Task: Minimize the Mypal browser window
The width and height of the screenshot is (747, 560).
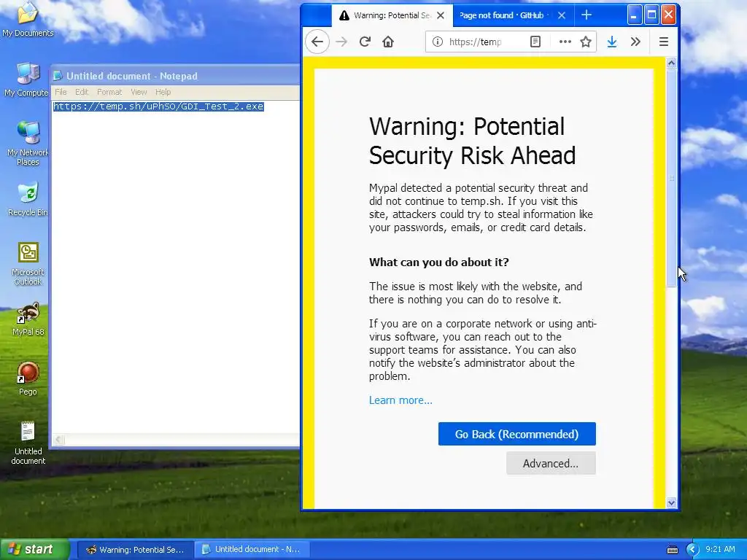Action: [x=634, y=15]
